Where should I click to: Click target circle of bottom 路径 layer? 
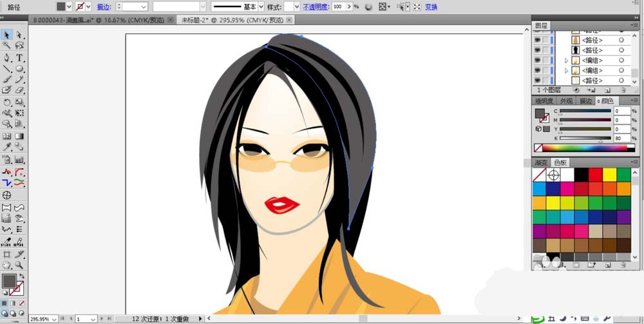click(621, 81)
